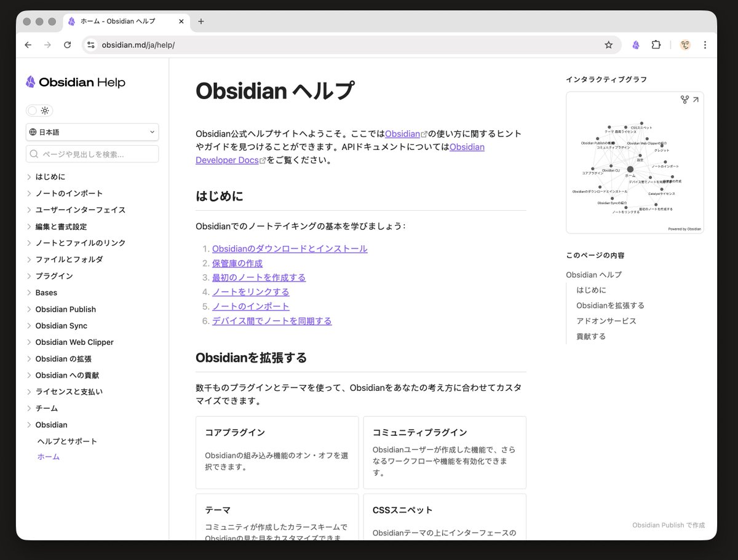
Task: Open Obsidianのダウンロードとインストール link
Action: point(290,249)
